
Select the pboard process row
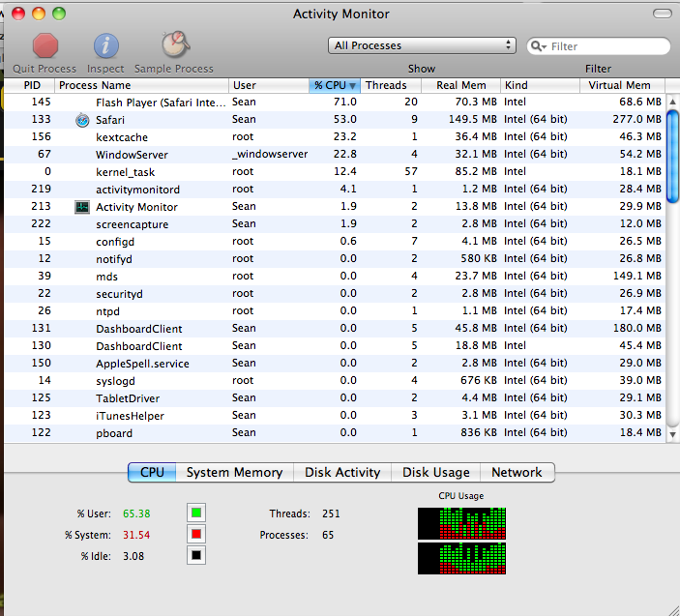pyautogui.click(x=335, y=432)
